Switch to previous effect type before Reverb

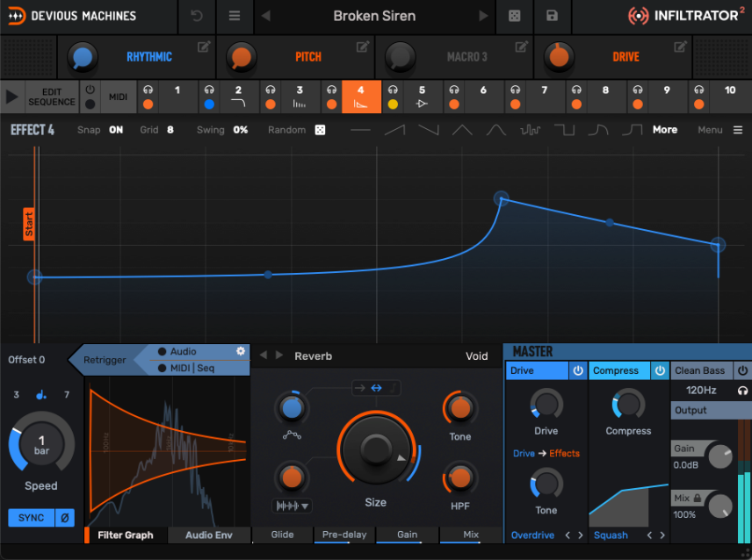pyautogui.click(x=264, y=355)
